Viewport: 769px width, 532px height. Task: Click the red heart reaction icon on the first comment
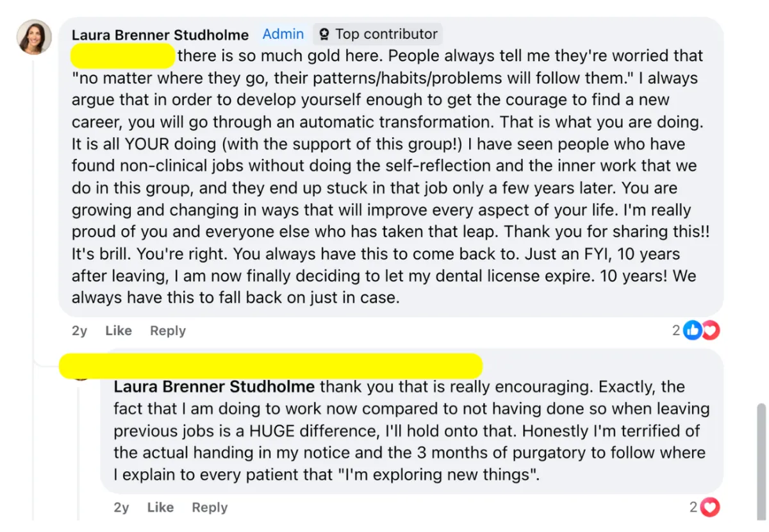coord(710,330)
